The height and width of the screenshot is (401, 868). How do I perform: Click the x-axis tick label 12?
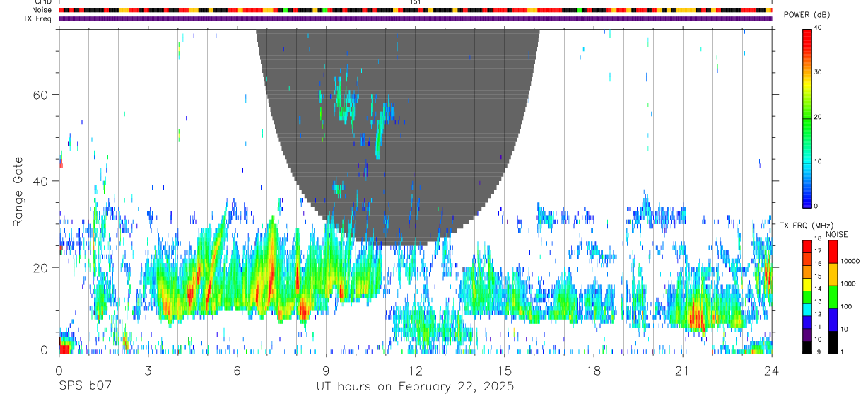415,370
